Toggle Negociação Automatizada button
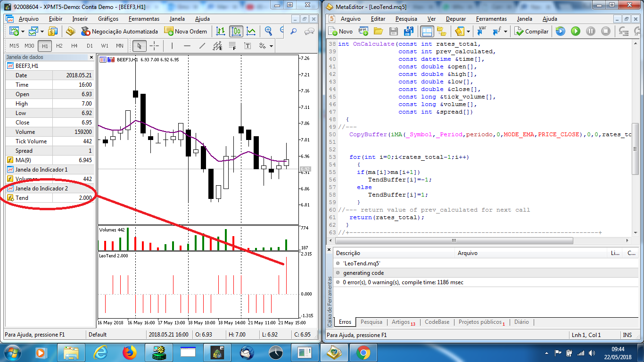This screenshot has height=362, width=644. [x=119, y=31]
